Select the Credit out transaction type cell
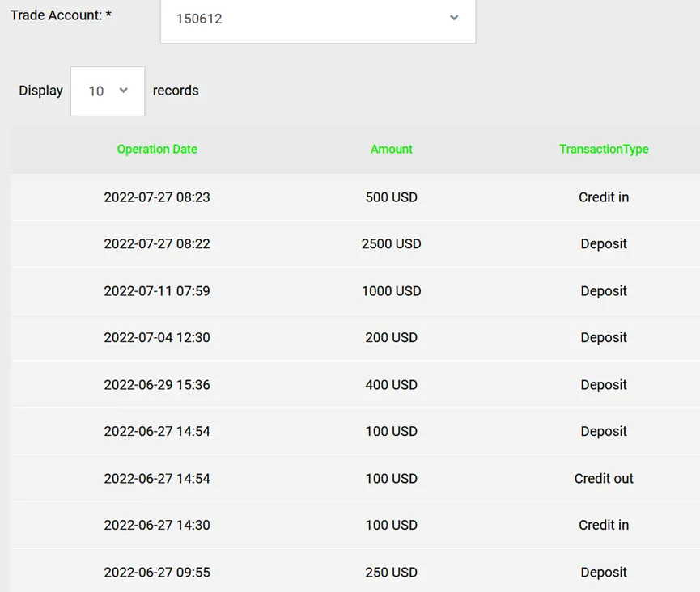 (604, 478)
